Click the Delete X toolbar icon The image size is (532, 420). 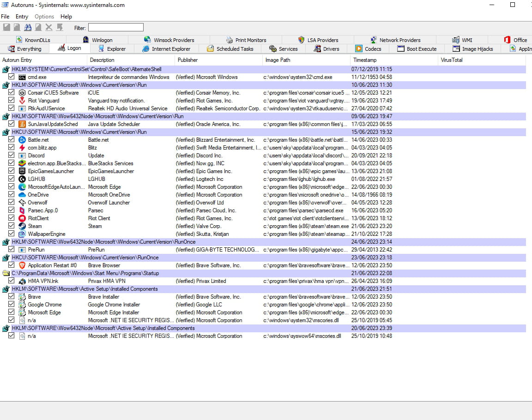pyautogui.click(x=49, y=27)
